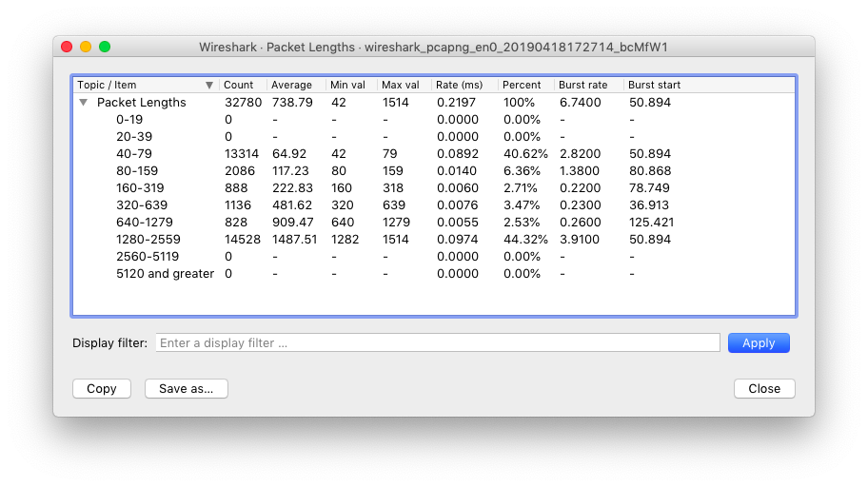
Task: Click the green zoom window button
Action: [105, 47]
